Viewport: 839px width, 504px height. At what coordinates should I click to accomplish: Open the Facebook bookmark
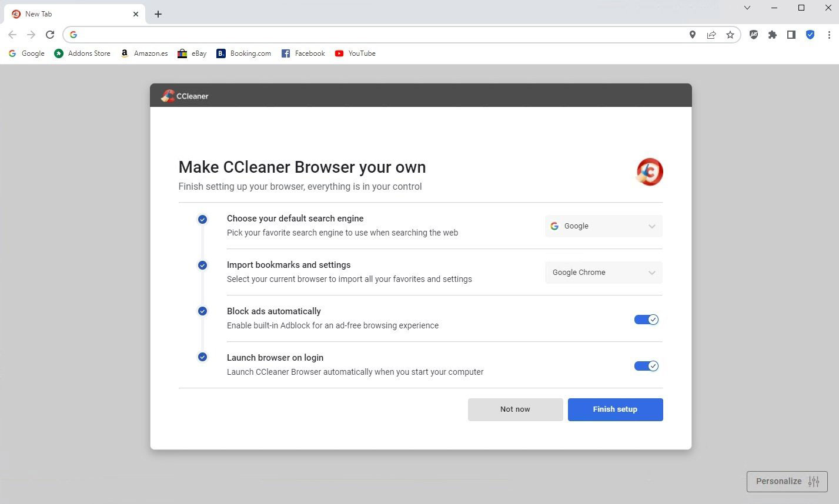[x=303, y=53]
